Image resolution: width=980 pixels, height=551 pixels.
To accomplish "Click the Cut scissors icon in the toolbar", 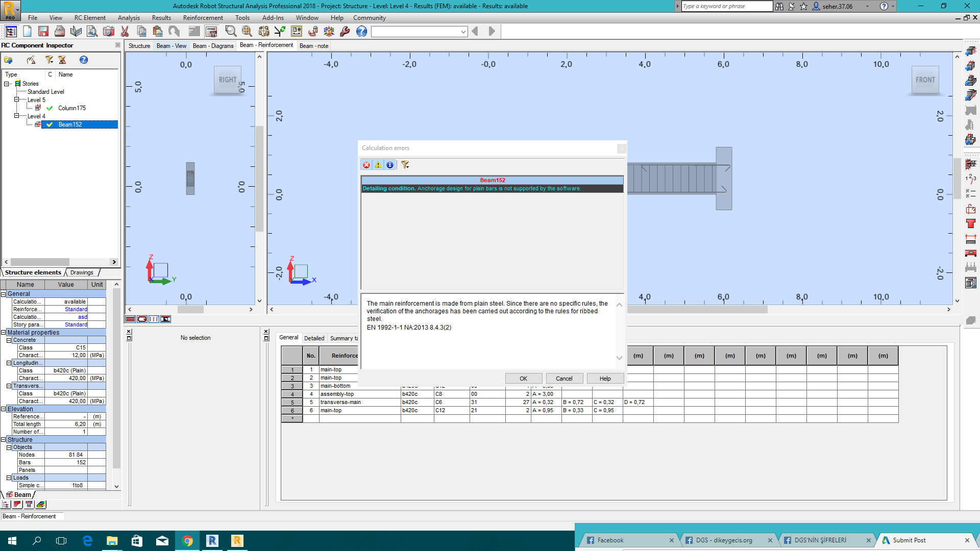I will pyautogui.click(x=124, y=31).
